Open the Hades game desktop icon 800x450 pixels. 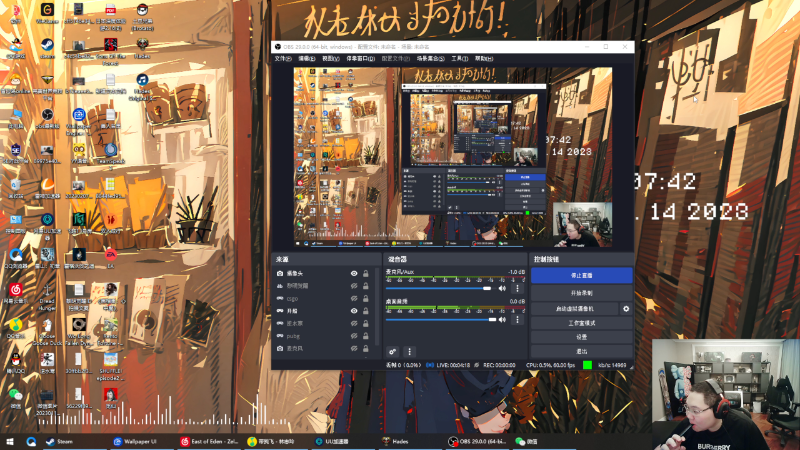[142, 48]
